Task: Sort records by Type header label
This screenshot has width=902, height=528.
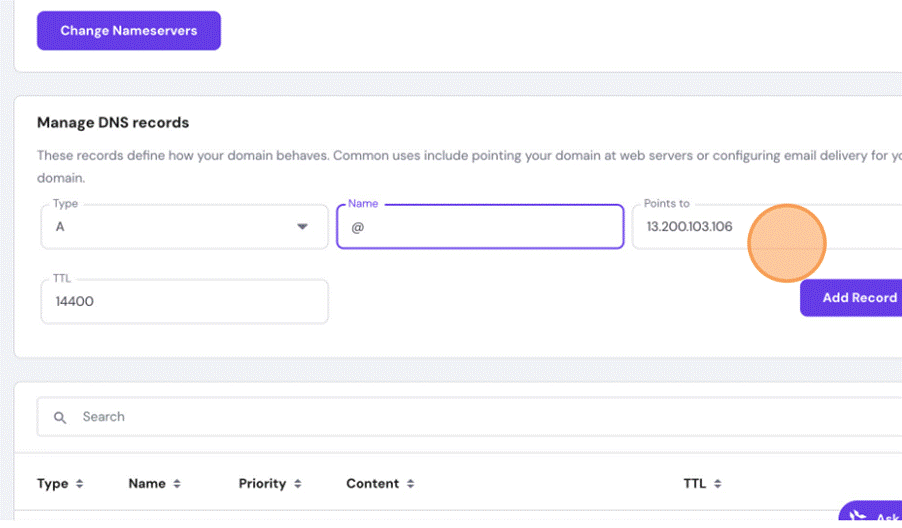Action: 52,484
